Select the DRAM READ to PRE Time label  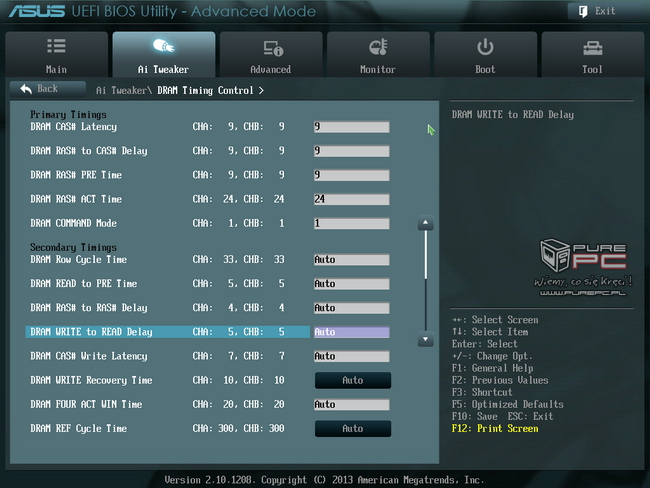[84, 284]
